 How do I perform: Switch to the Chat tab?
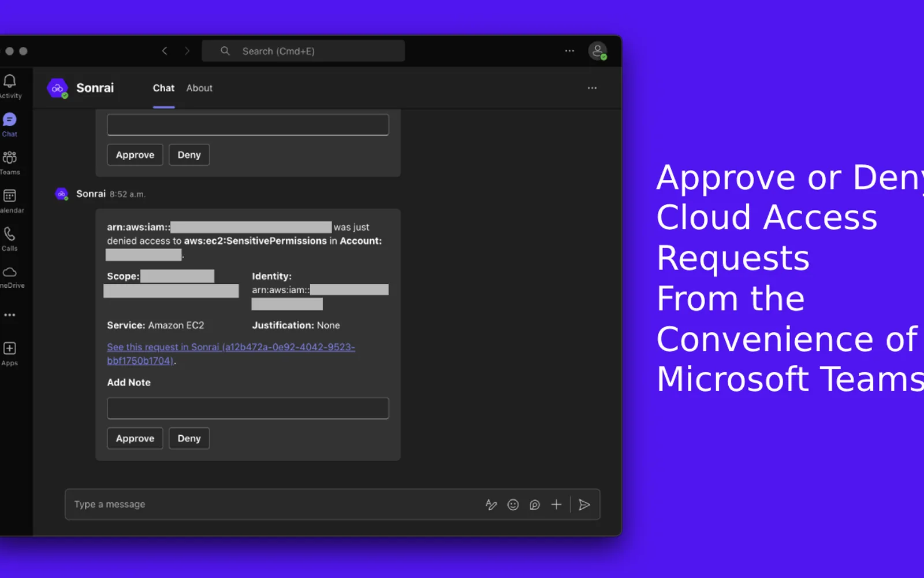pos(163,88)
